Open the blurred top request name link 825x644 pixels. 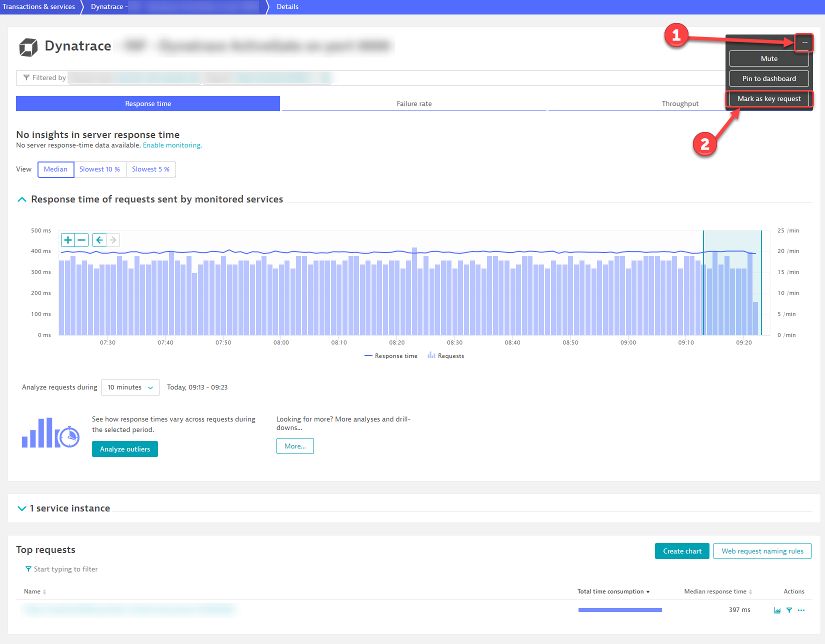(x=129, y=609)
